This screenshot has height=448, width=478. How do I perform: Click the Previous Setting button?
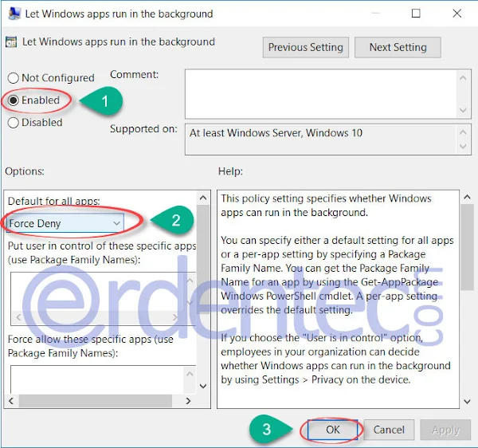[x=305, y=47]
